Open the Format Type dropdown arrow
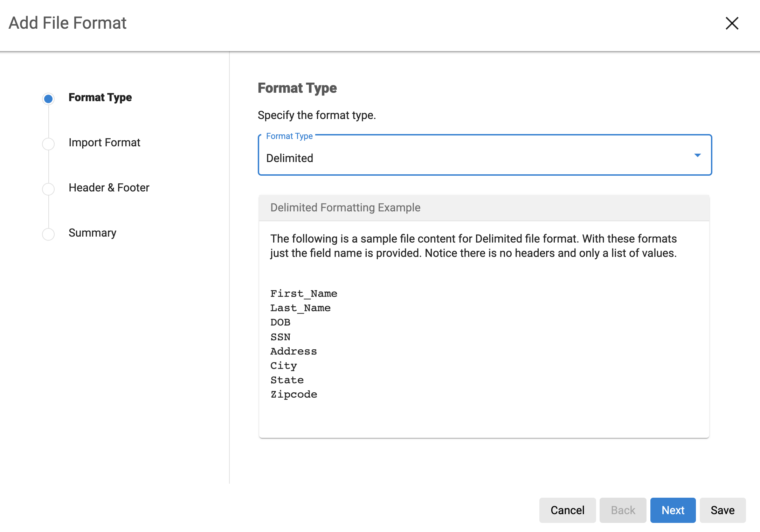The width and height of the screenshot is (760, 532). click(x=697, y=155)
